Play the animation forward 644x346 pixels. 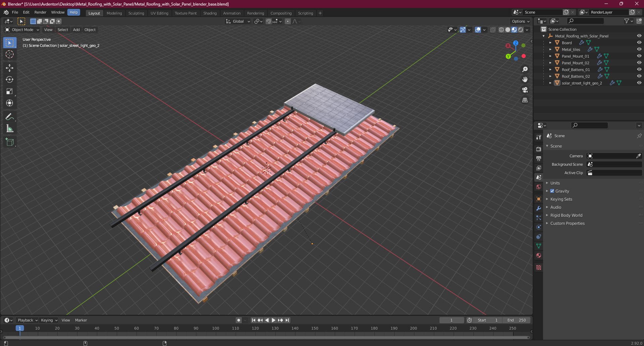pyautogui.click(x=273, y=320)
